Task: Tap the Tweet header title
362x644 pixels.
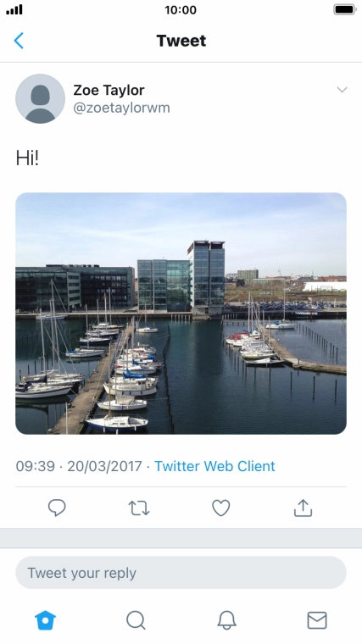Action: [x=181, y=41]
